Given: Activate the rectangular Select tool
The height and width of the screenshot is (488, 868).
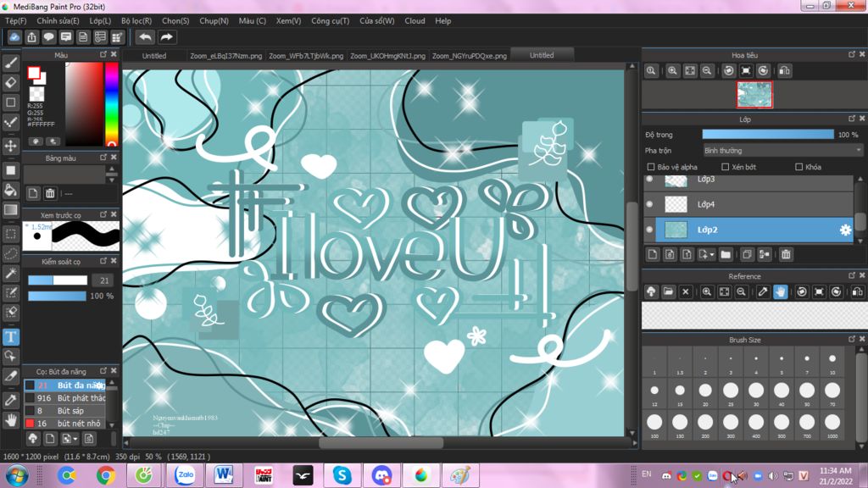Looking at the screenshot, I should 10,234.
